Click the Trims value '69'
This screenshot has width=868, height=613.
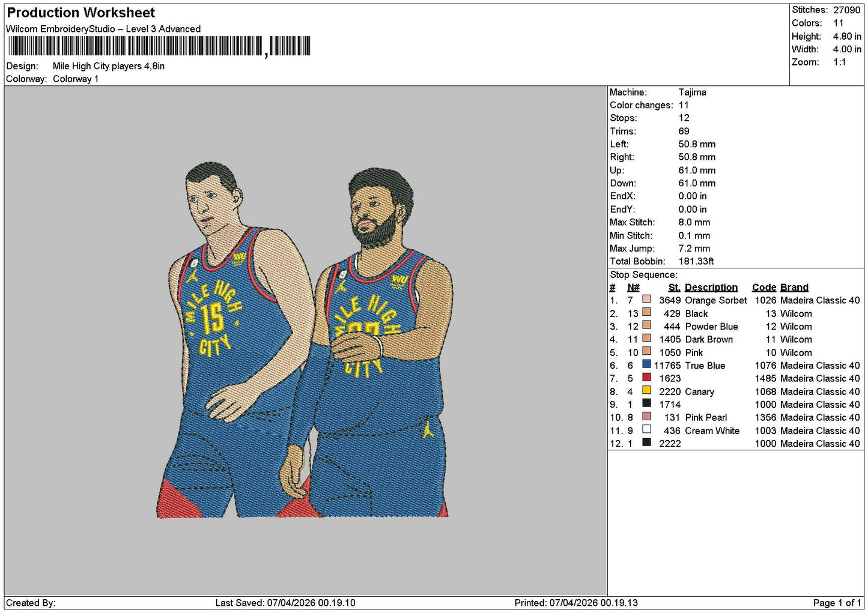tap(684, 131)
